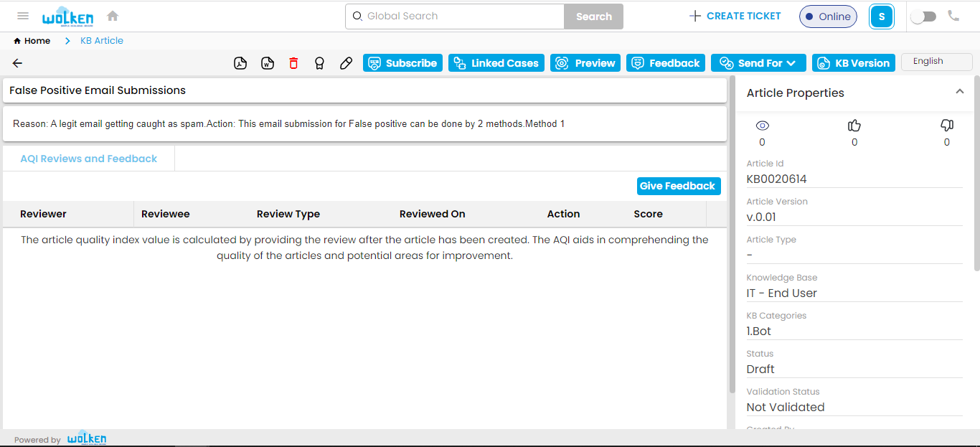Open the hamburger navigation menu
980x447 pixels.
(22, 16)
